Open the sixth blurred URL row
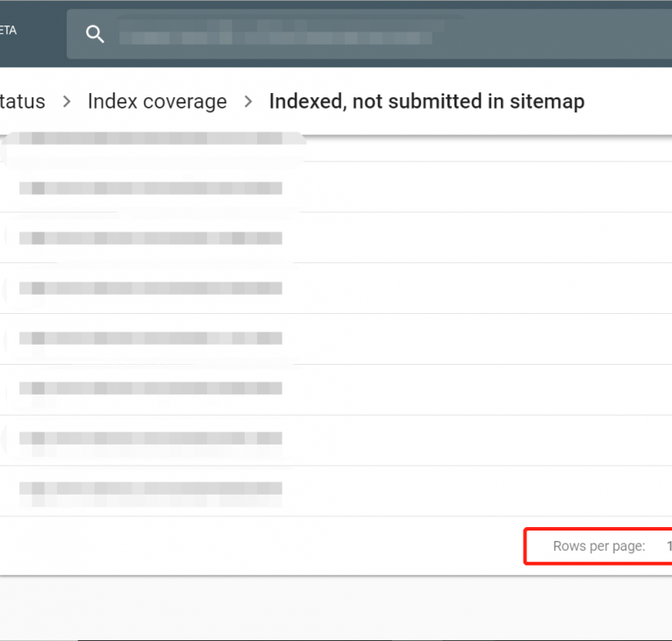Viewport: 672px width, 641px height. point(151,388)
